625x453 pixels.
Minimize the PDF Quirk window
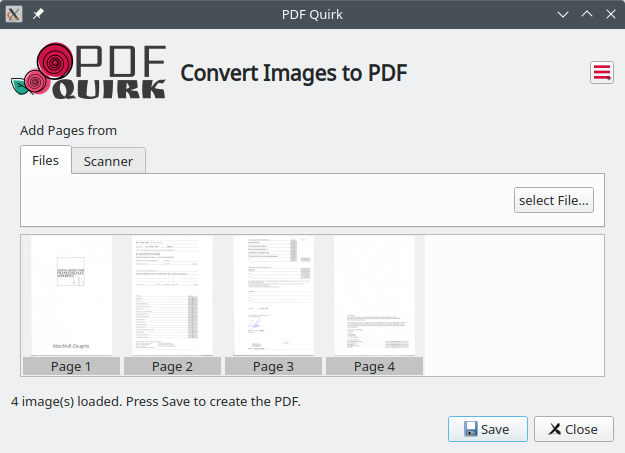[564, 14]
